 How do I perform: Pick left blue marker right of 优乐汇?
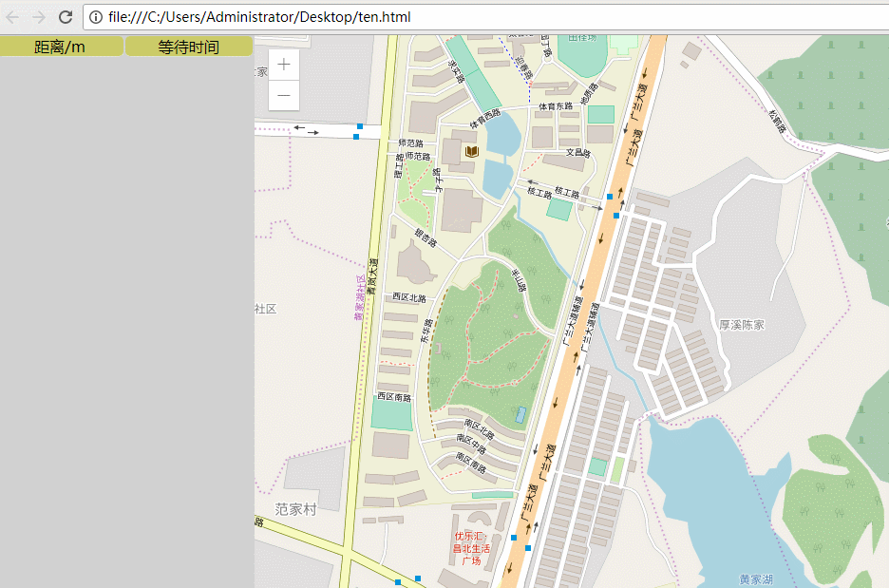click(x=514, y=538)
